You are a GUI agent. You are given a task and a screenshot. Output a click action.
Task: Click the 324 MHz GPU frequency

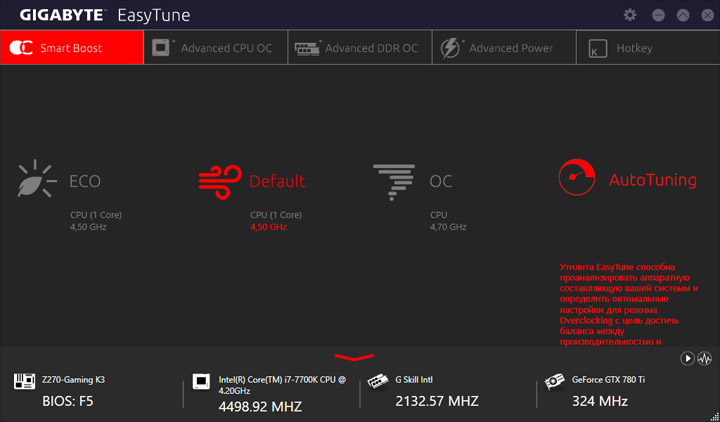point(600,401)
